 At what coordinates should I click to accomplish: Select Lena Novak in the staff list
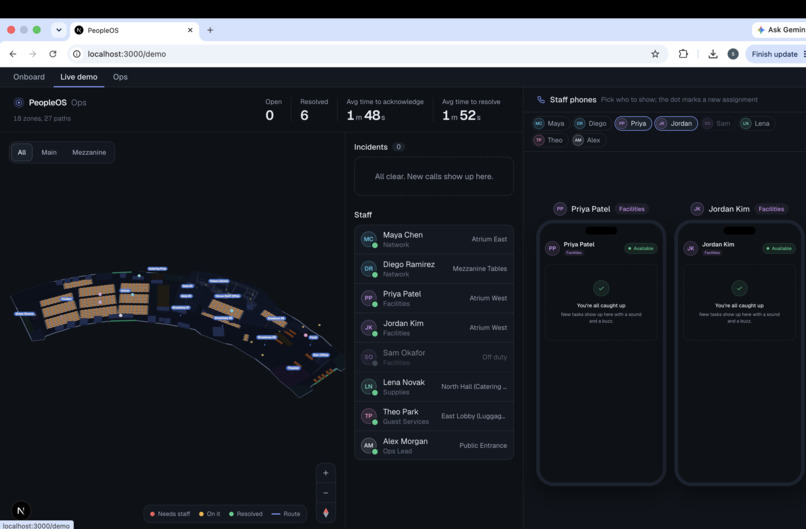point(434,387)
